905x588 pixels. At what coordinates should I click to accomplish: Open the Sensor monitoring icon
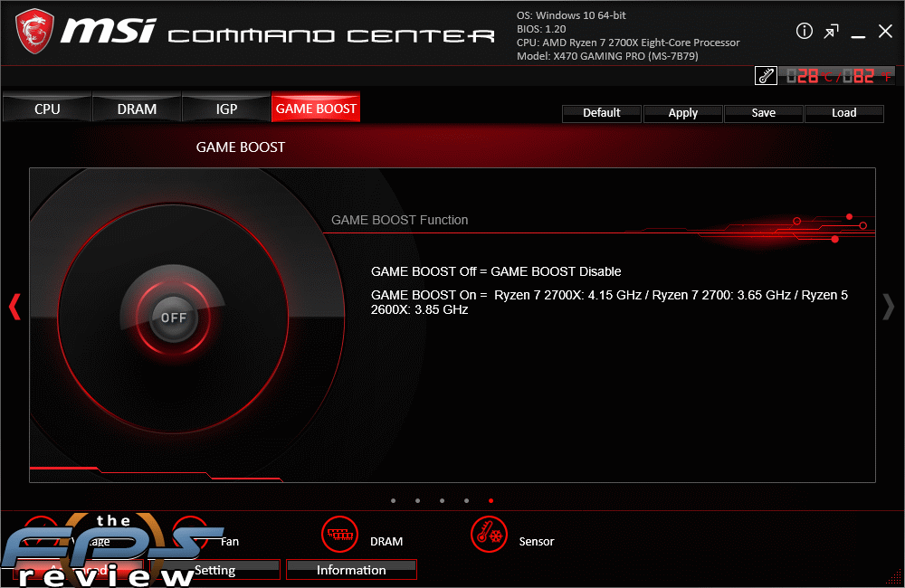489,534
